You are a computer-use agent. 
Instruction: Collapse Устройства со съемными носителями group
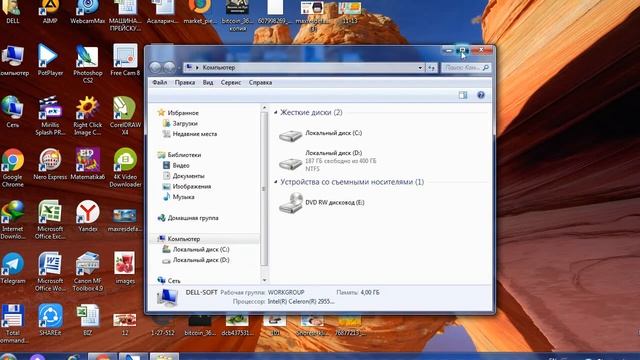(x=276, y=182)
